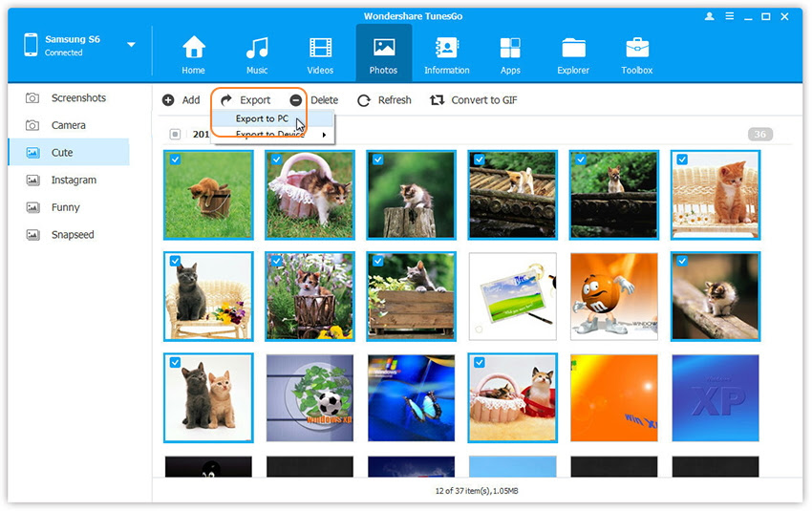Uncheck the orange kitten on bench photo checkbox
This screenshot has height=511, width=812.
(x=682, y=160)
